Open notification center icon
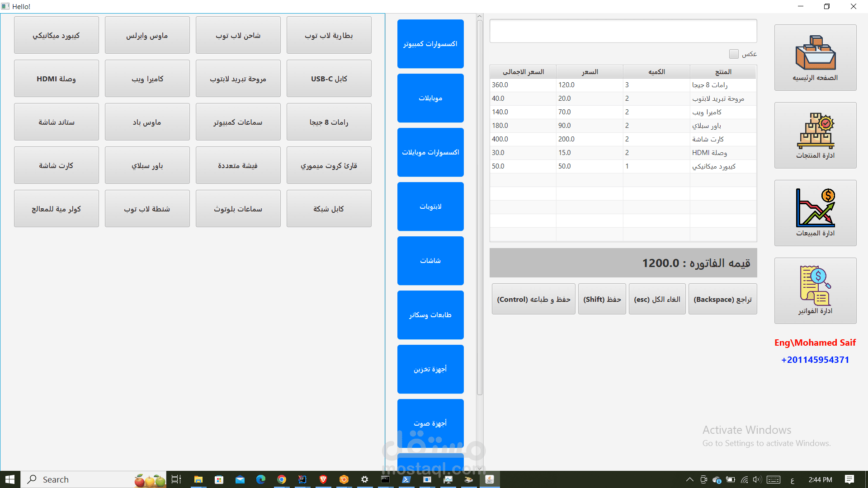This screenshot has width=868, height=488. [x=849, y=479]
